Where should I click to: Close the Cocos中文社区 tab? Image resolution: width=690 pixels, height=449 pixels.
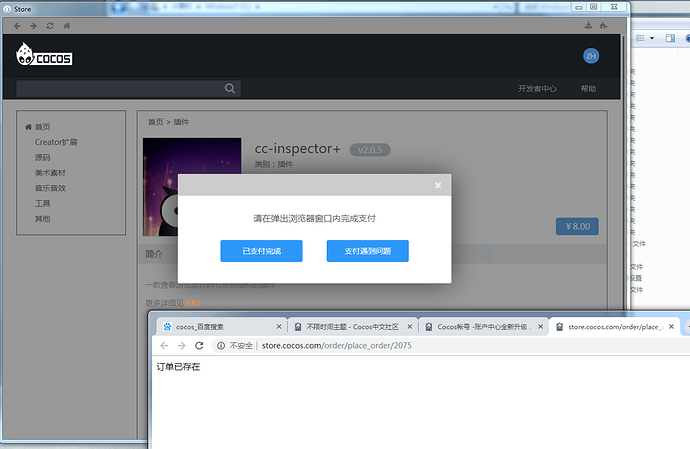pos(410,327)
